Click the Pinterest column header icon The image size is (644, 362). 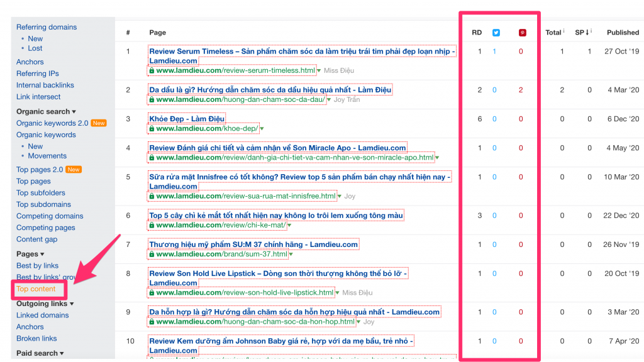(523, 33)
